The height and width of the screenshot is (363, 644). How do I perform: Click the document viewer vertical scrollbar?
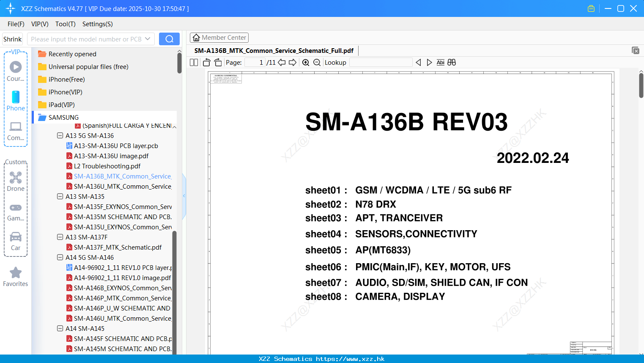click(641, 85)
